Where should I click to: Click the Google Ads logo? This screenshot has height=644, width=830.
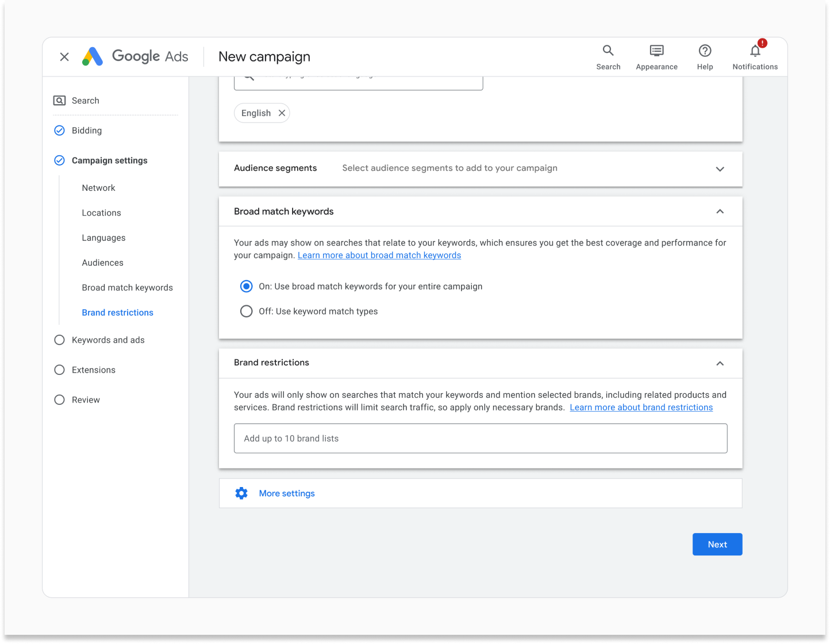[x=135, y=56]
